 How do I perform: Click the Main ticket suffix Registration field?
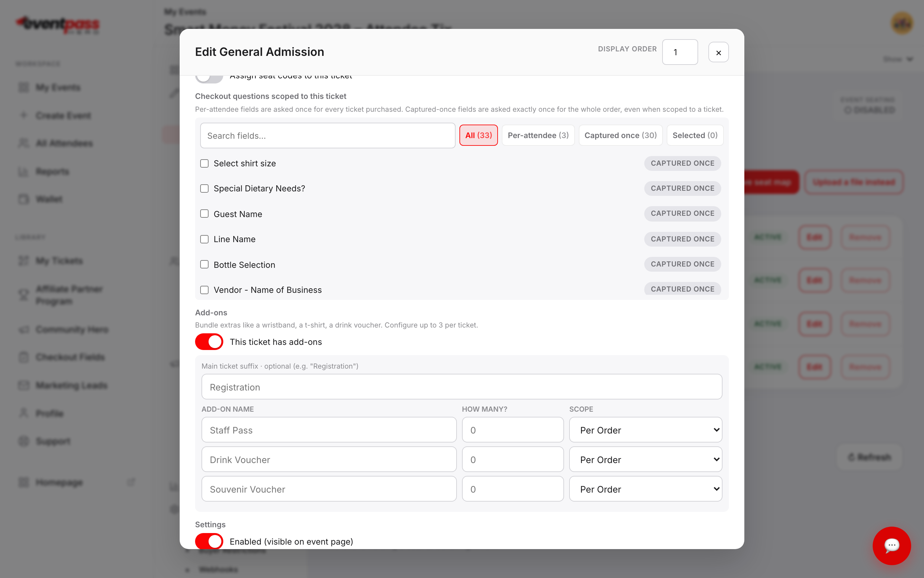(462, 387)
